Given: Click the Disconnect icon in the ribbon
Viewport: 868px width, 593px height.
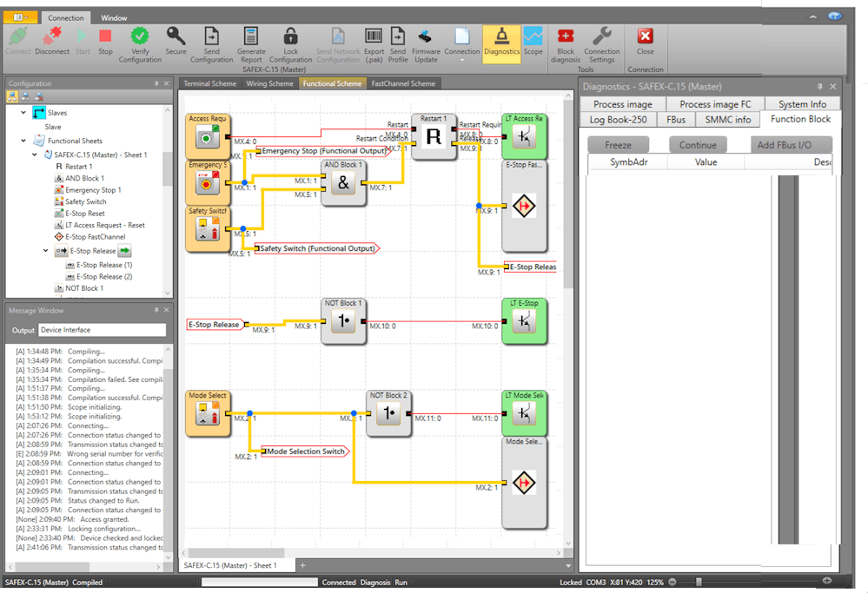Looking at the screenshot, I should (x=52, y=37).
